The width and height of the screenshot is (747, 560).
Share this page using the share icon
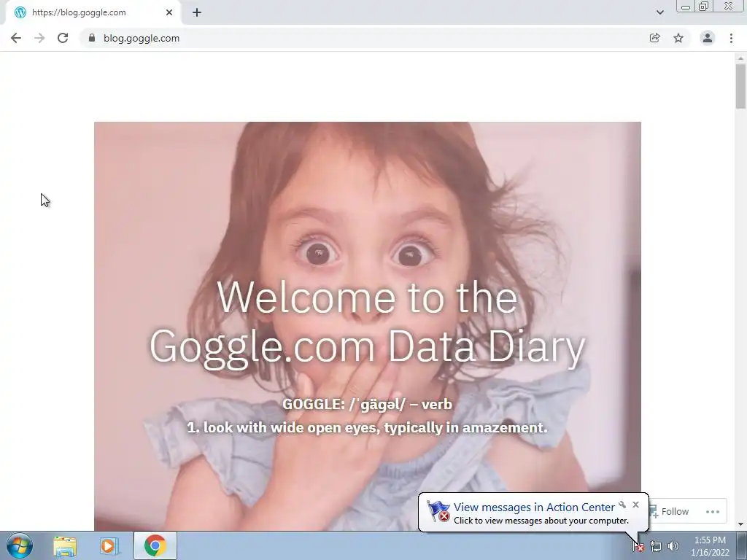[655, 38]
